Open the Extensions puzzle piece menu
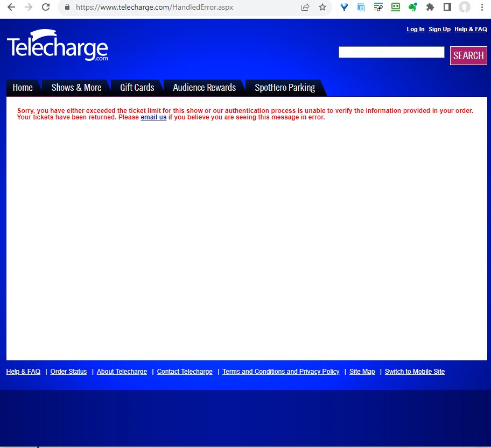 point(430,7)
